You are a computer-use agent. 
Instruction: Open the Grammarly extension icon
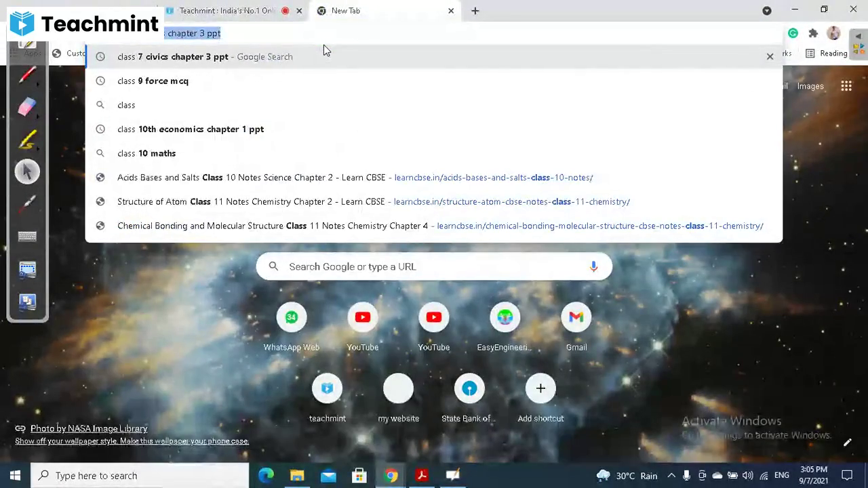793,33
